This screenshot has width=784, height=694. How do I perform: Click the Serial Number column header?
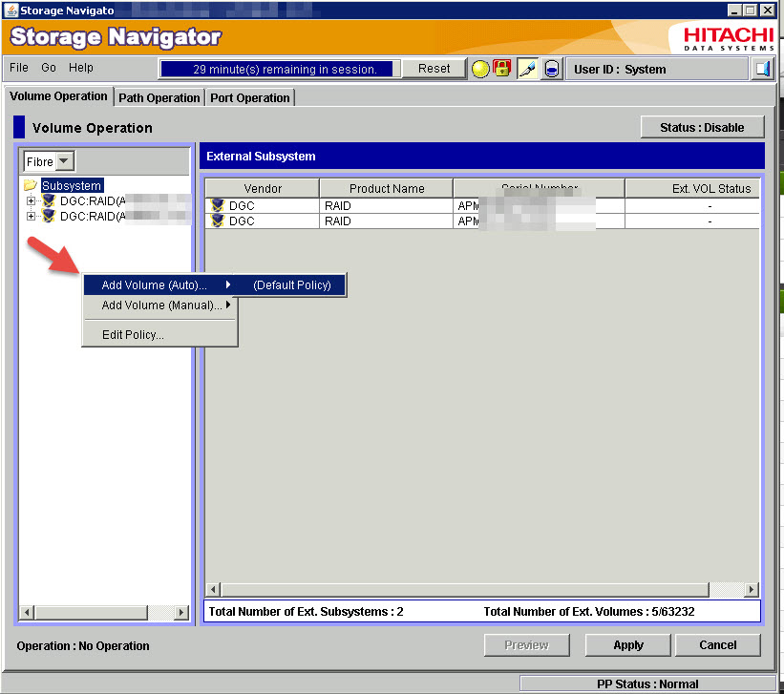[539, 188]
